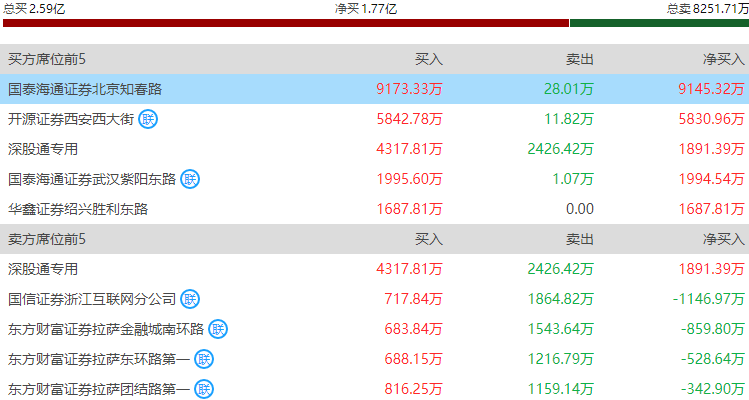The height and width of the screenshot is (400, 749).
Task: Click the 总买 2.59亿 label
Action: click(34, 8)
